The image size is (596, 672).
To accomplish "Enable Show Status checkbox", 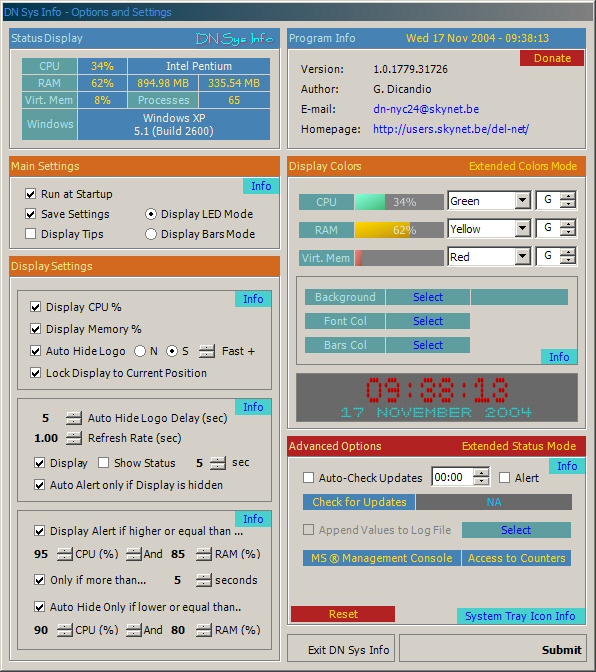I will pyautogui.click(x=103, y=463).
